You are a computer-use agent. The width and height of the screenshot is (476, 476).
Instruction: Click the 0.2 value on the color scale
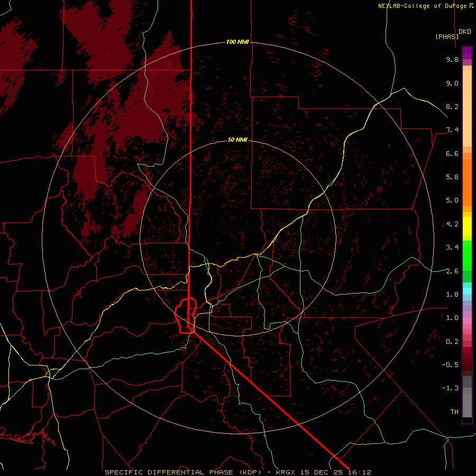[452, 342]
